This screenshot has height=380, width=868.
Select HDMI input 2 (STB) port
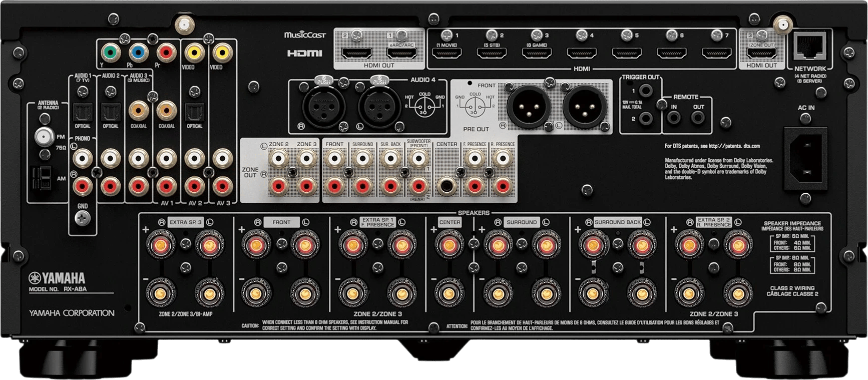(x=492, y=53)
